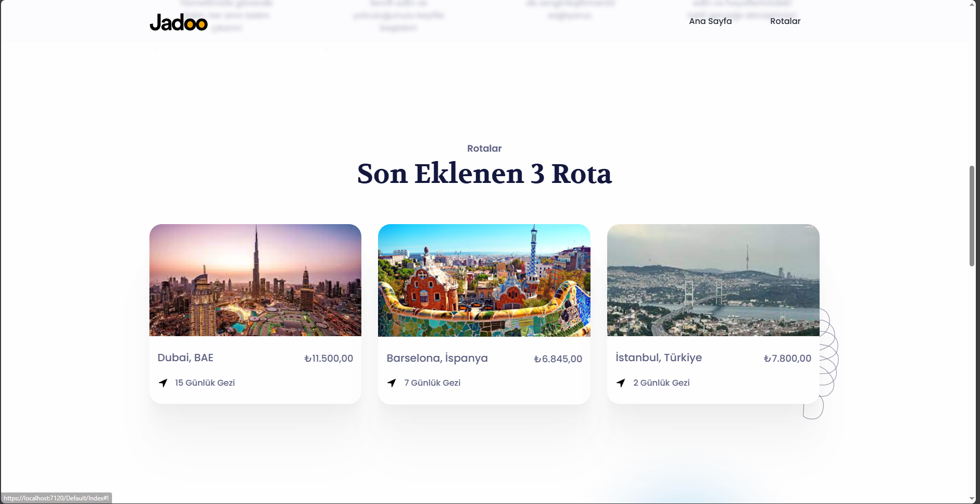Select the Barselona, İspanya route card

pos(484,313)
